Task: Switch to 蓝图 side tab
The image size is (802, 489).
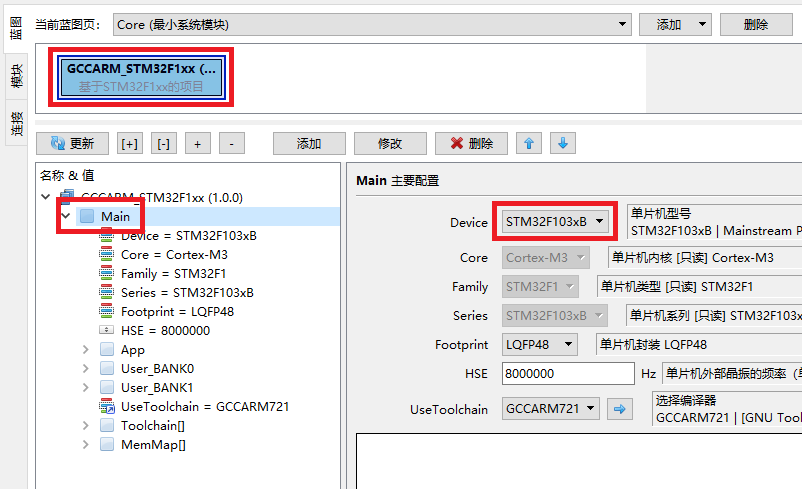Action: pos(16,28)
